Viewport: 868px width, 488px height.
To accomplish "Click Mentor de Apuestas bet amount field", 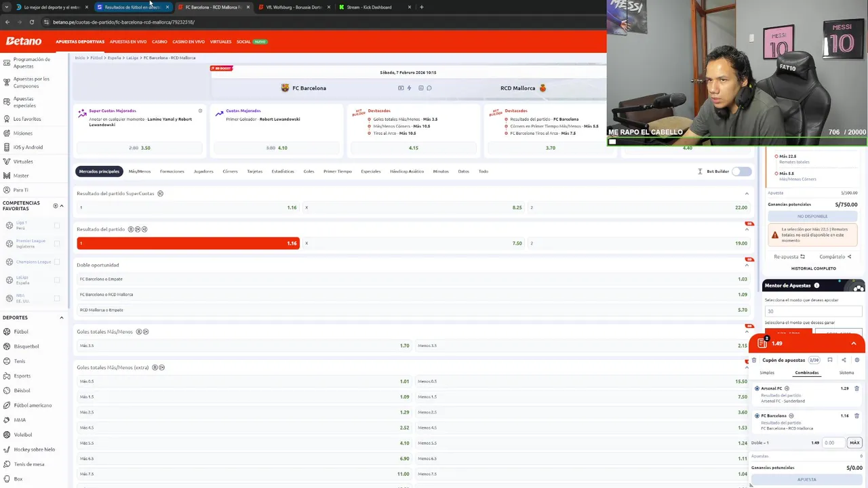I will (814, 311).
